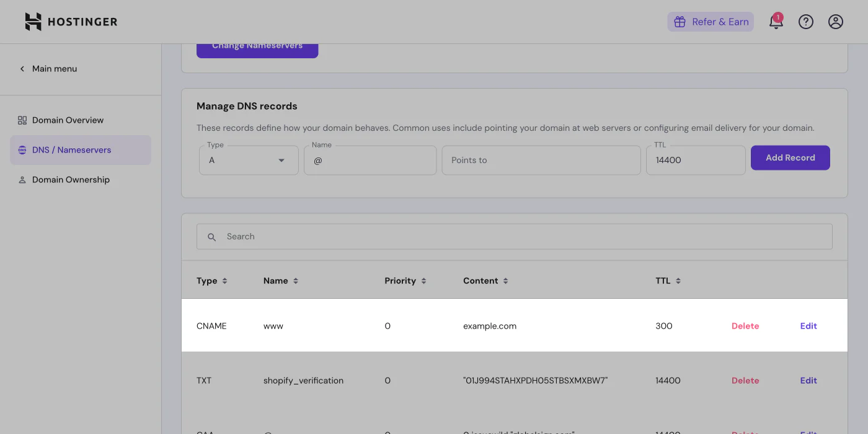Open the notifications bell icon

pyautogui.click(x=776, y=21)
